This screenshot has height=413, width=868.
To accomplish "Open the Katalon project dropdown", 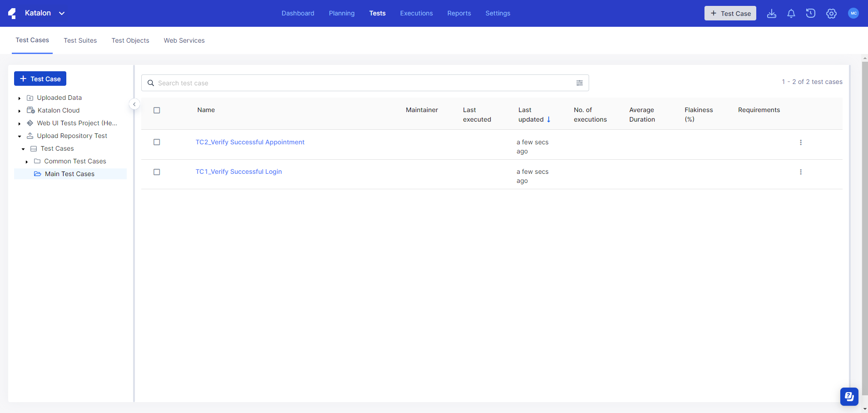I will [x=62, y=13].
